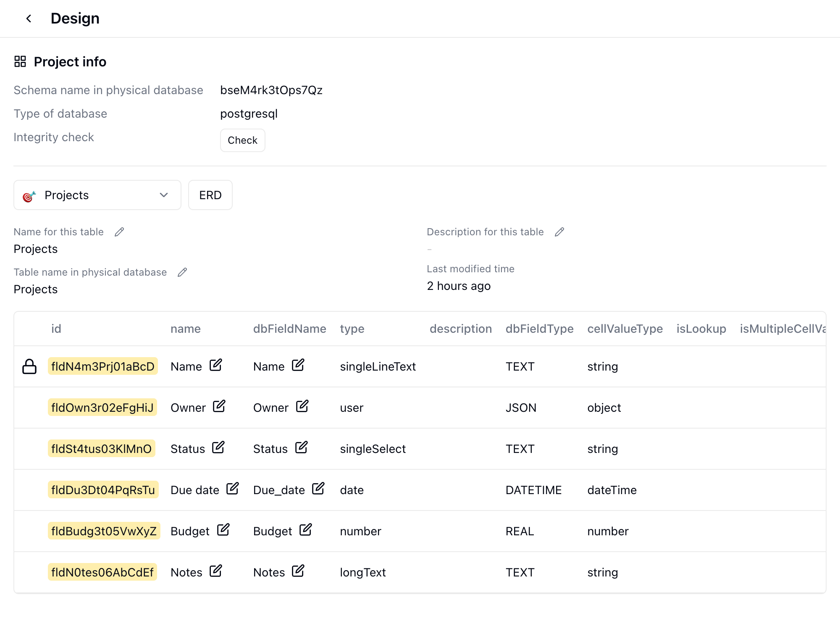
Task: Edit the Name field's dbFieldName
Action: pyautogui.click(x=298, y=365)
